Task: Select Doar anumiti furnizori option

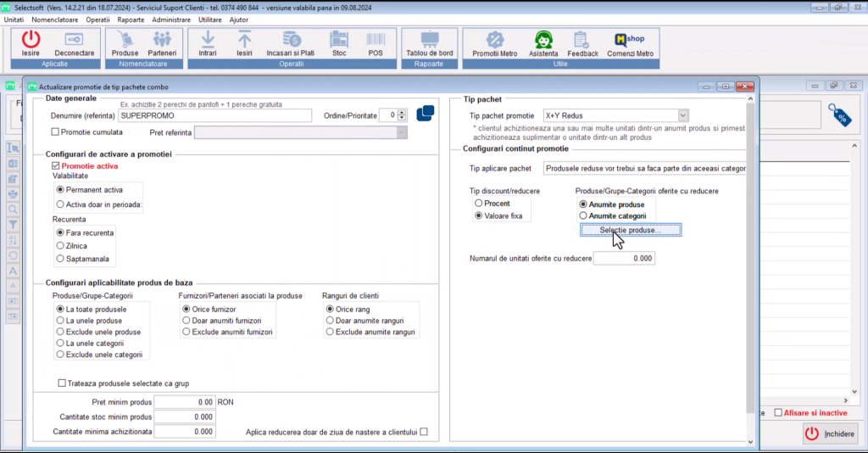Action: pyautogui.click(x=186, y=320)
